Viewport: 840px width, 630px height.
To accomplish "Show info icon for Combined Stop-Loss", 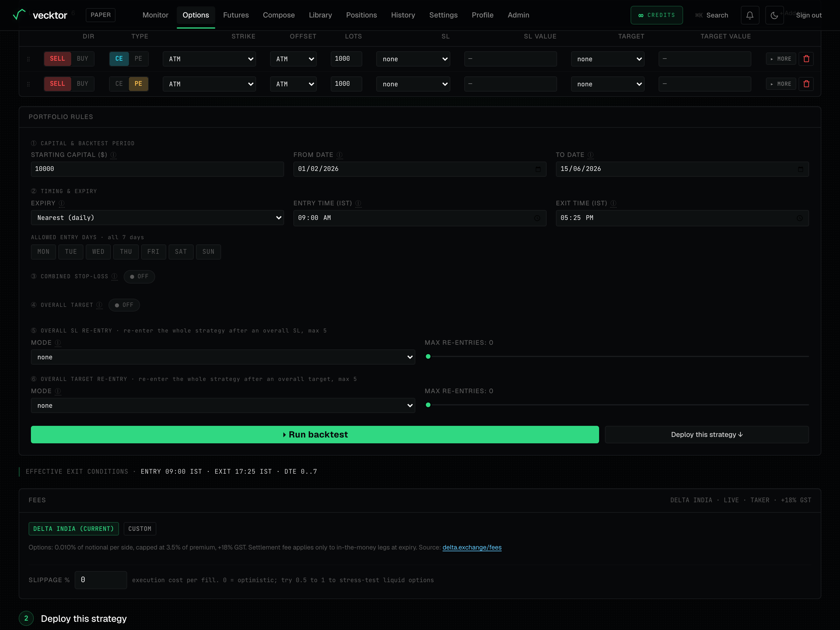I will [114, 276].
